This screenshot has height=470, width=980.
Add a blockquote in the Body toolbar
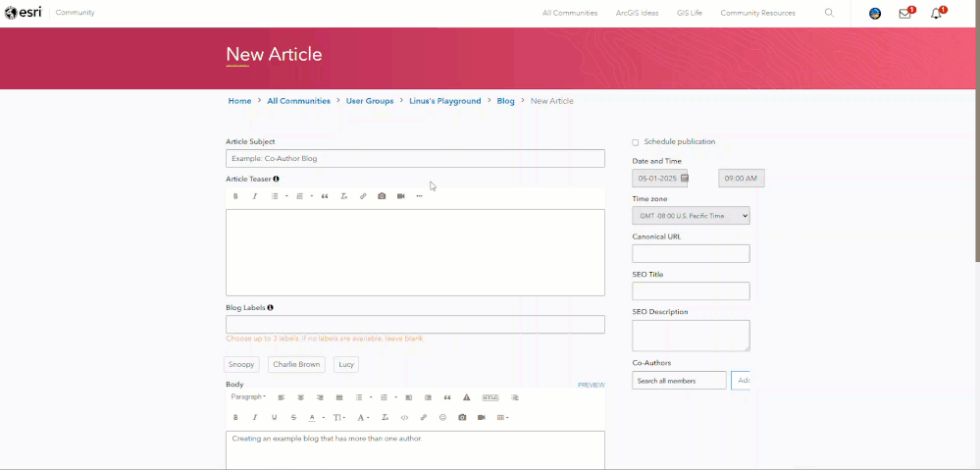tap(447, 397)
